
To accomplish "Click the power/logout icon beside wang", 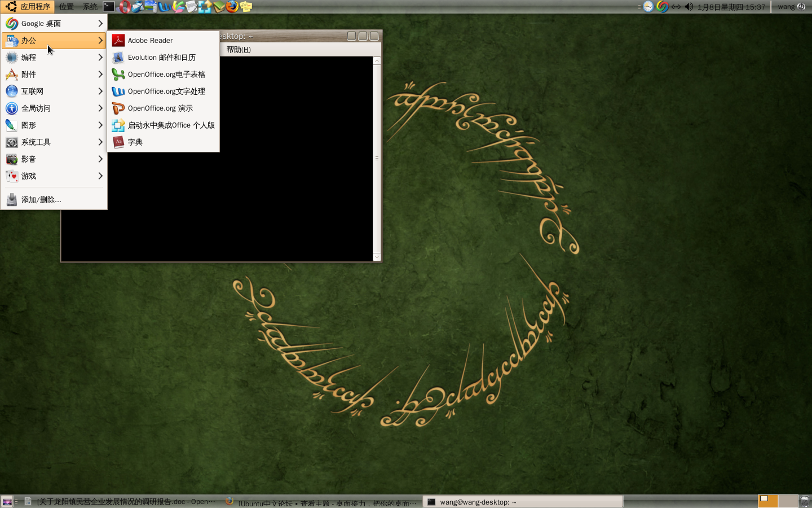I will tap(801, 7).
